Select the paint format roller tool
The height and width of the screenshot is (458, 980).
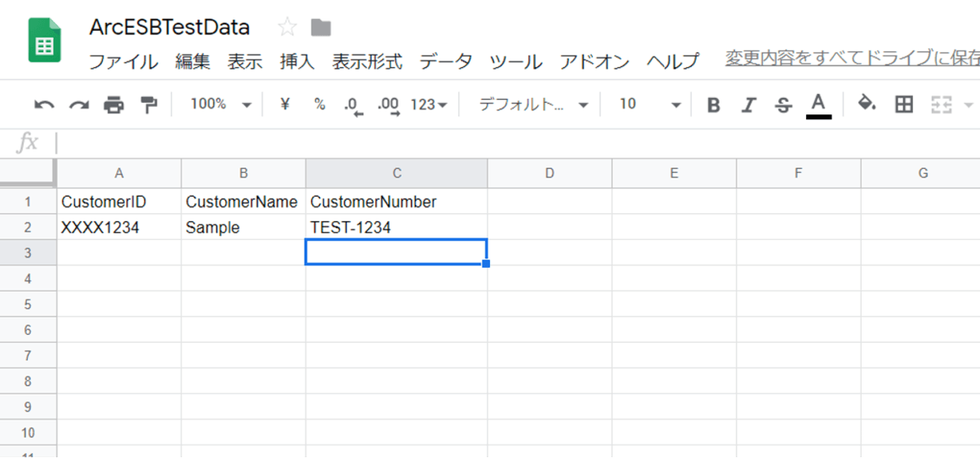coord(149,104)
